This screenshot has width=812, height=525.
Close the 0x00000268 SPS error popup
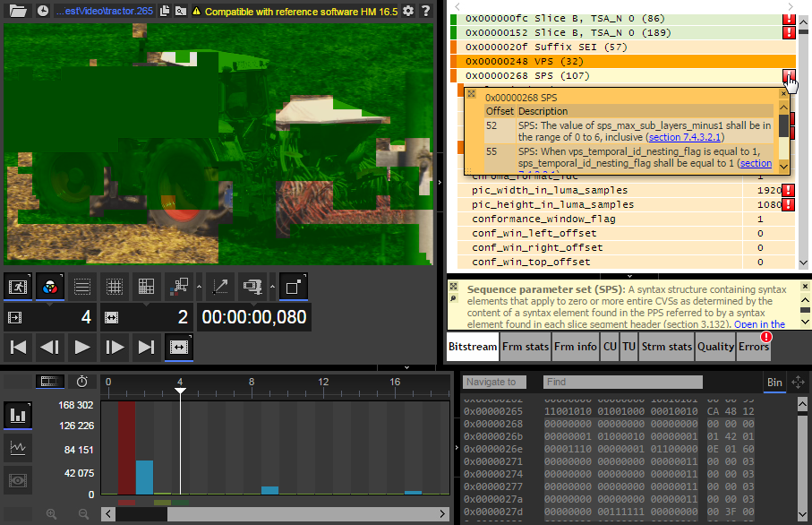click(x=783, y=94)
